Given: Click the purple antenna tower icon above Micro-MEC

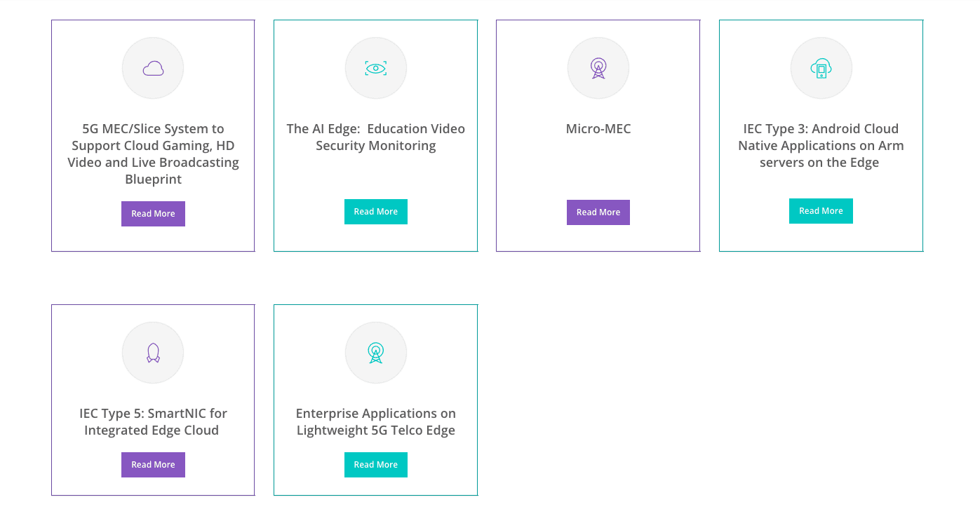Looking at the screenshot, I should [598, 68].
